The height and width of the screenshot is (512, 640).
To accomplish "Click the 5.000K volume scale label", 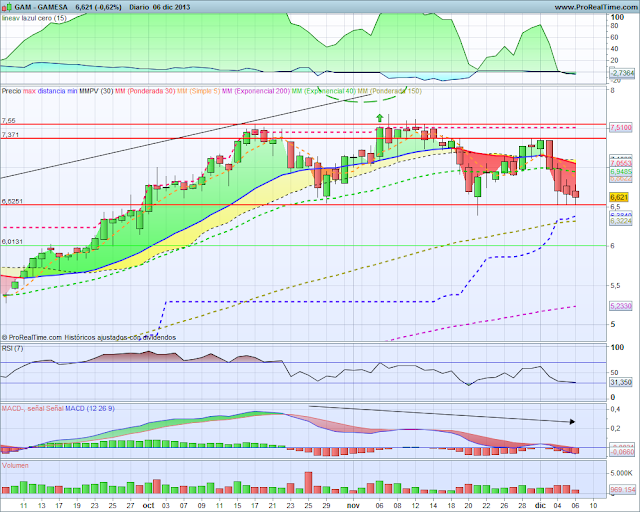I will click(x=620, y=473).
